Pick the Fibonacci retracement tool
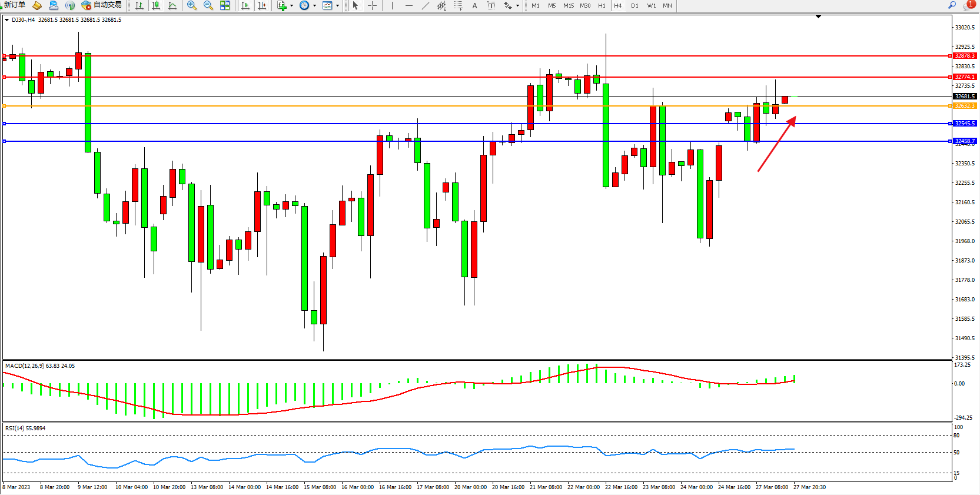Image resolution: width=980 pixels, height=495 pixels. [x=458, y=5]
